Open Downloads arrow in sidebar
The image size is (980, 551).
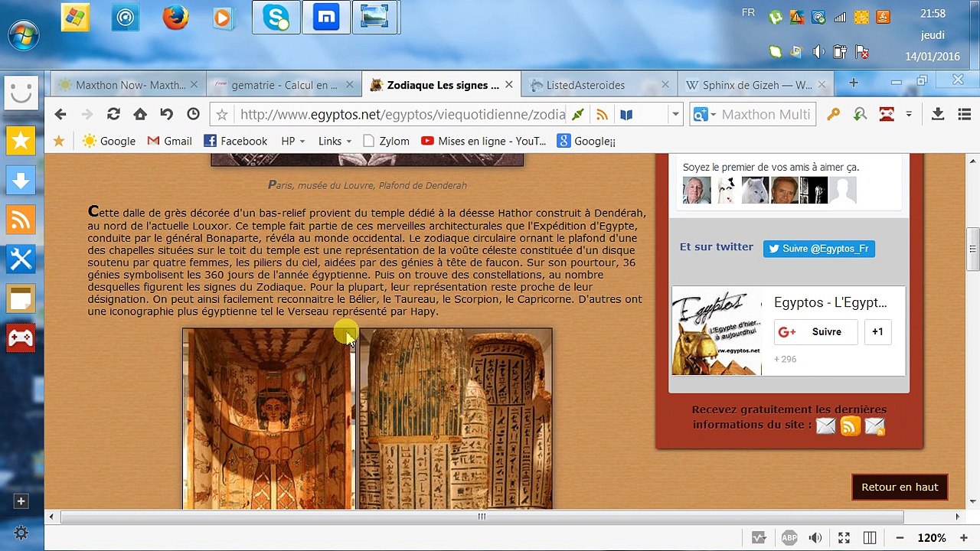(21, 181)
